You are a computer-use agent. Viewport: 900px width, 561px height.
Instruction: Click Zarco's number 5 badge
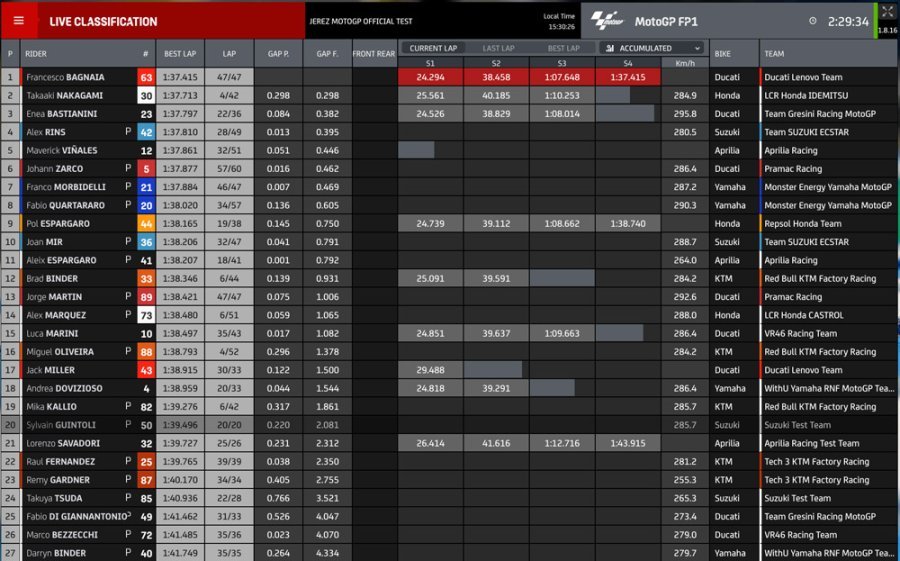click(146, 169)
